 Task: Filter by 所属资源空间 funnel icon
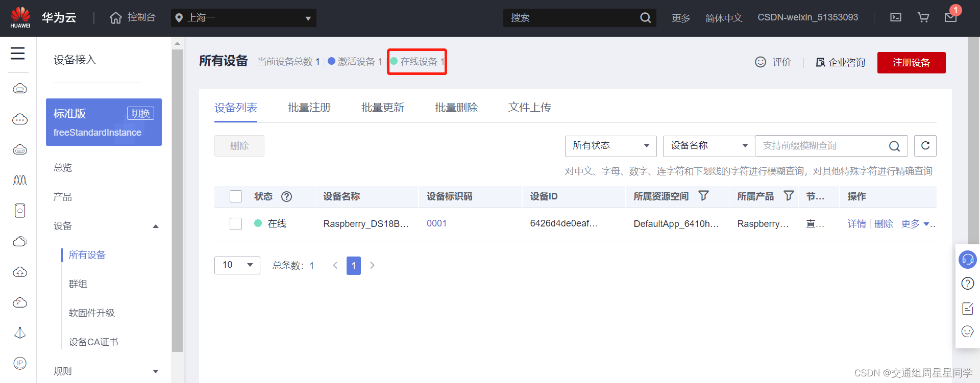(703, 196)
